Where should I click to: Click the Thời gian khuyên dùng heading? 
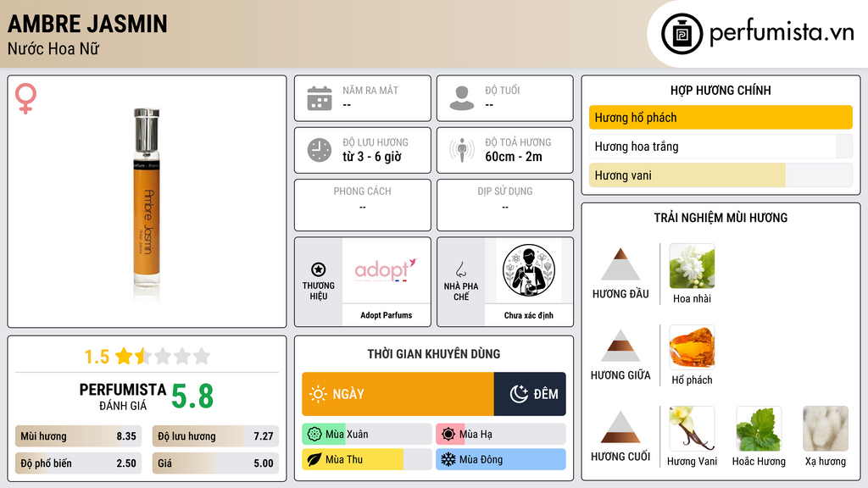point(434,354)
